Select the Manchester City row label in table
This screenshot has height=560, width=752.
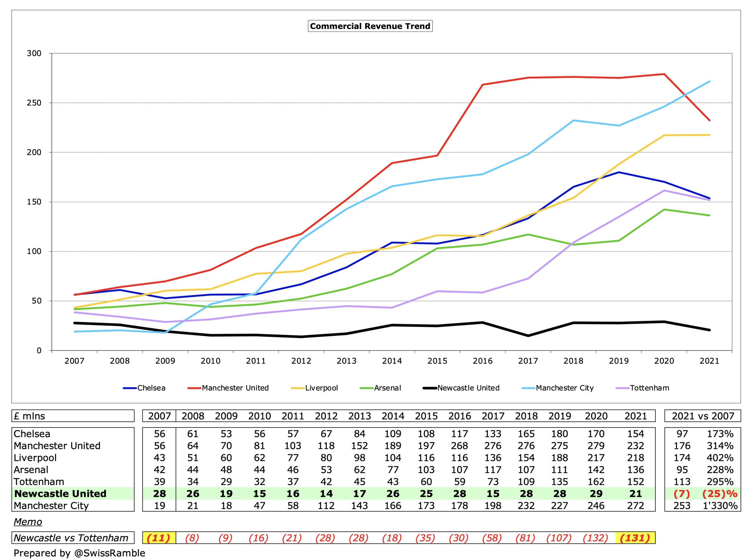tap(51, 506)
